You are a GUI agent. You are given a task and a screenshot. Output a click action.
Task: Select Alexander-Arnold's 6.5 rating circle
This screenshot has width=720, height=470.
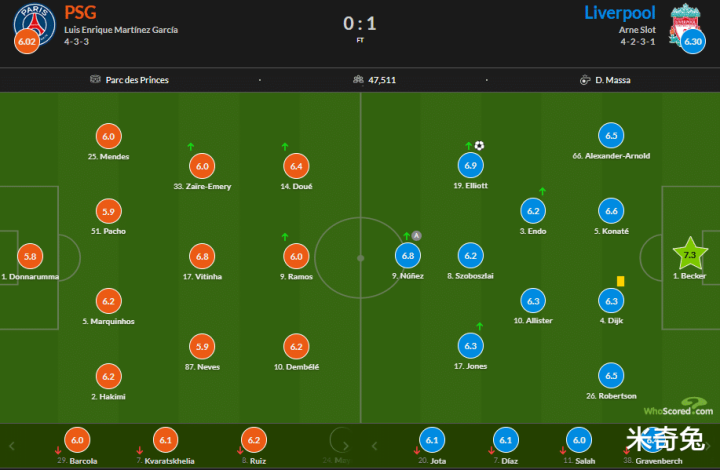pos(610,135)
